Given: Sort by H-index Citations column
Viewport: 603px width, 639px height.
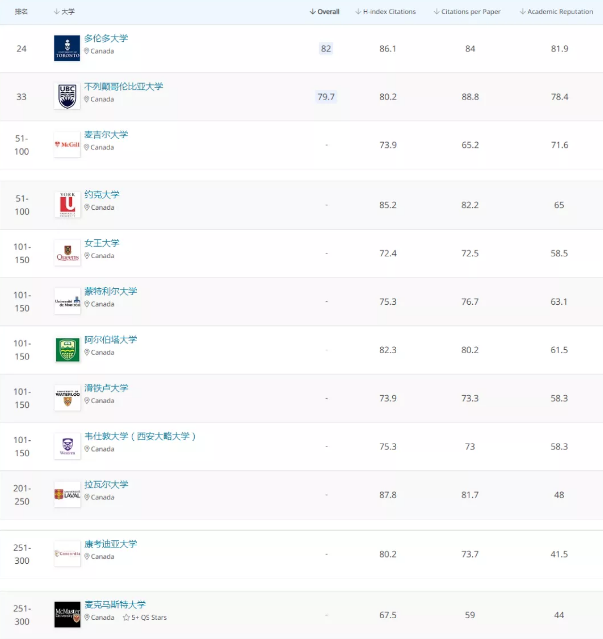Looking at the screenshot, I should pyautogui.click(x=385, y=12).
